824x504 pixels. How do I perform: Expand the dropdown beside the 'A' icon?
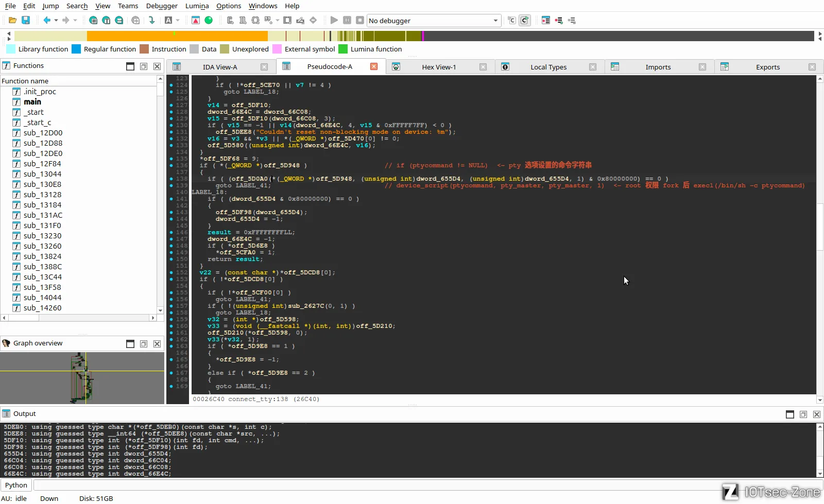click(x=178, y=21)
